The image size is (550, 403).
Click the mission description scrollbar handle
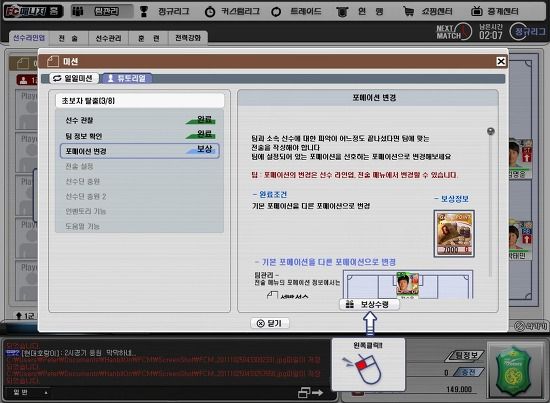pos(491,131)
